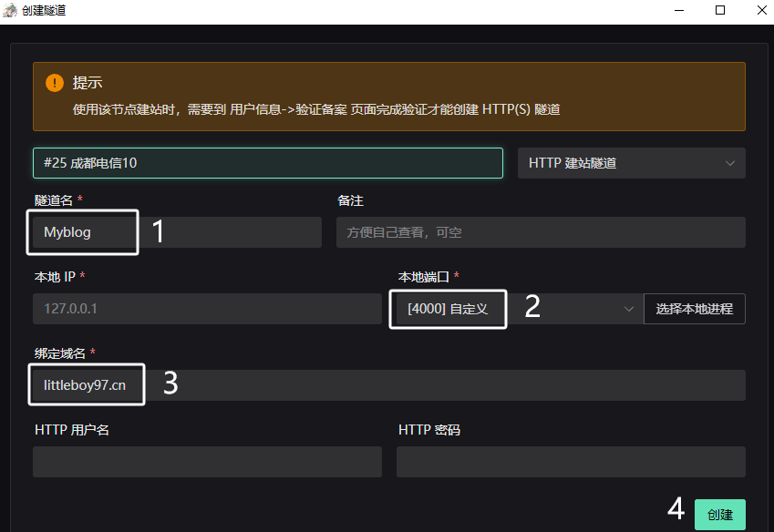The image size is (774, 532).
Task: Click the 选择本地进程 button
Action: pos(695,309)
